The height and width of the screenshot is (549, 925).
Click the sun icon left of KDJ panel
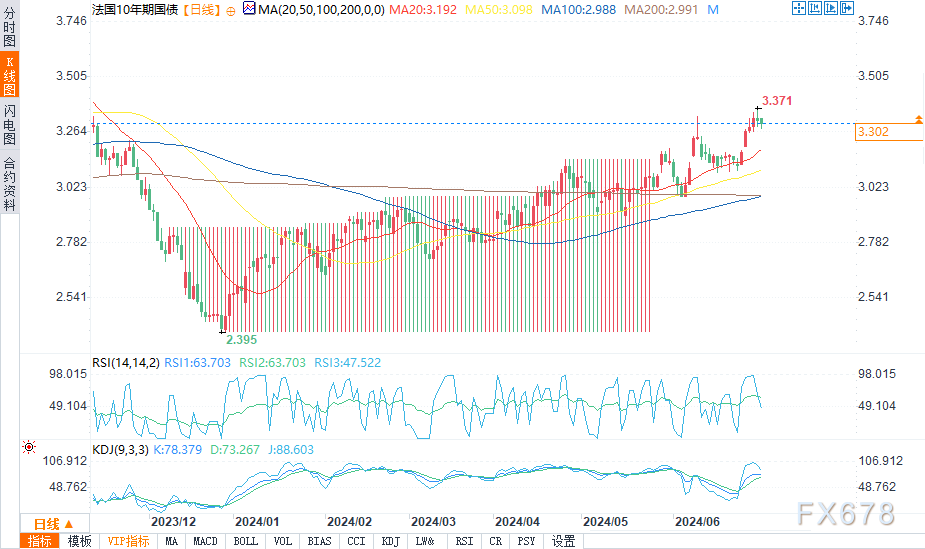(x=30, y=447)
